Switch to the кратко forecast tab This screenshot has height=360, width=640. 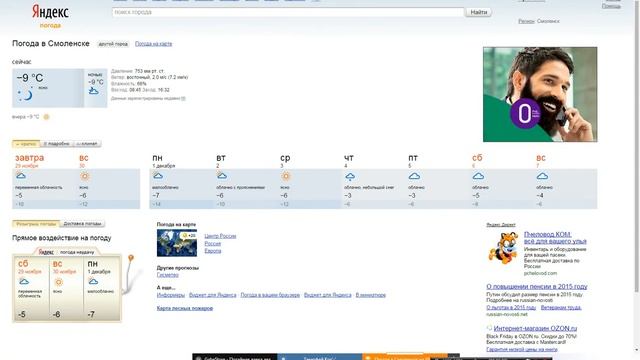26,144
